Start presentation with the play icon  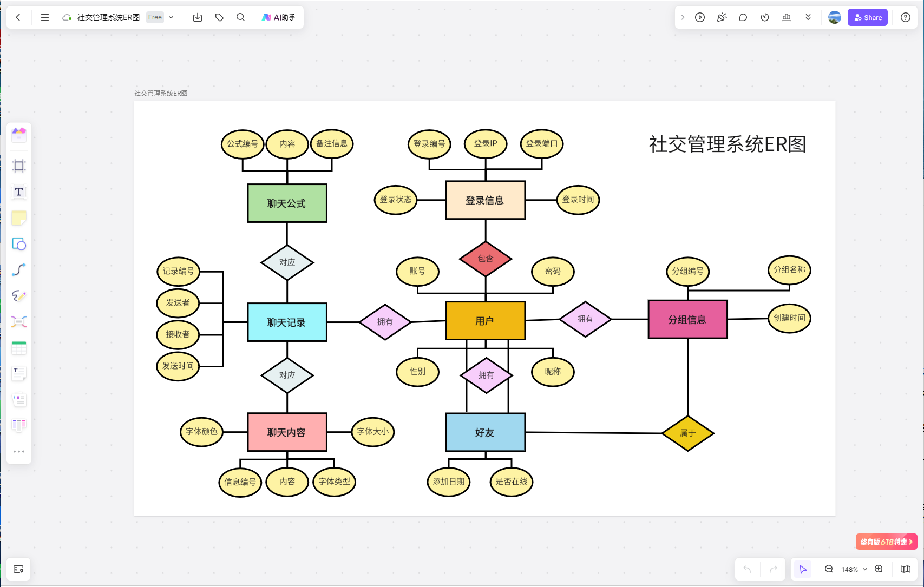700,17
